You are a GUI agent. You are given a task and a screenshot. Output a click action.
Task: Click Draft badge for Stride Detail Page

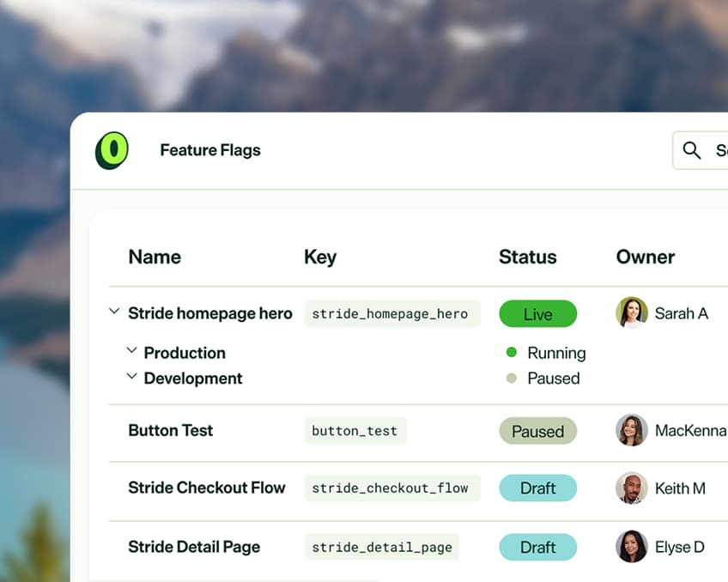538,547
